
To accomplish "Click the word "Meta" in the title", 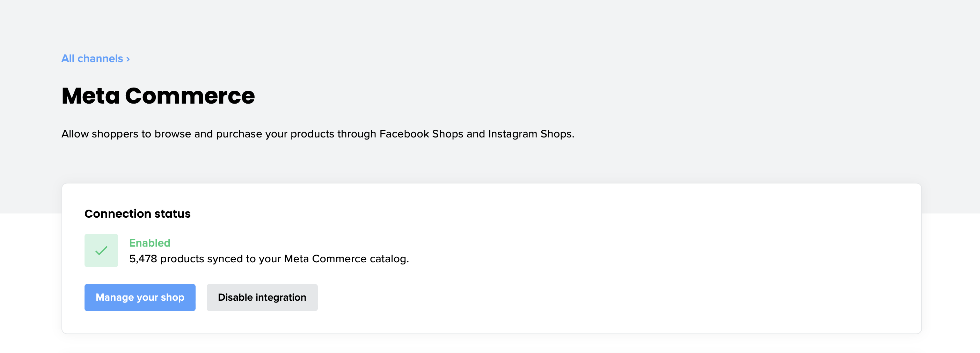I will [x=90, y=96].
